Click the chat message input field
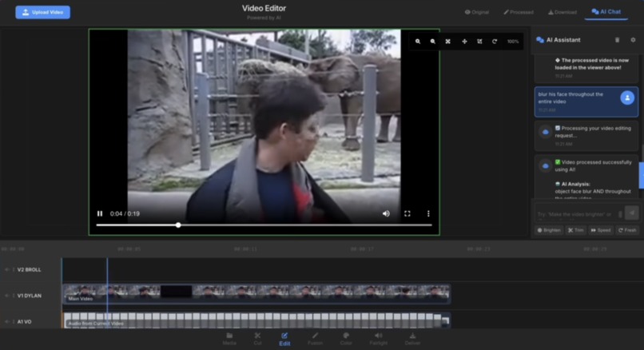The width and height of the screenshot is (644, 350). click(x=578, y=213)
